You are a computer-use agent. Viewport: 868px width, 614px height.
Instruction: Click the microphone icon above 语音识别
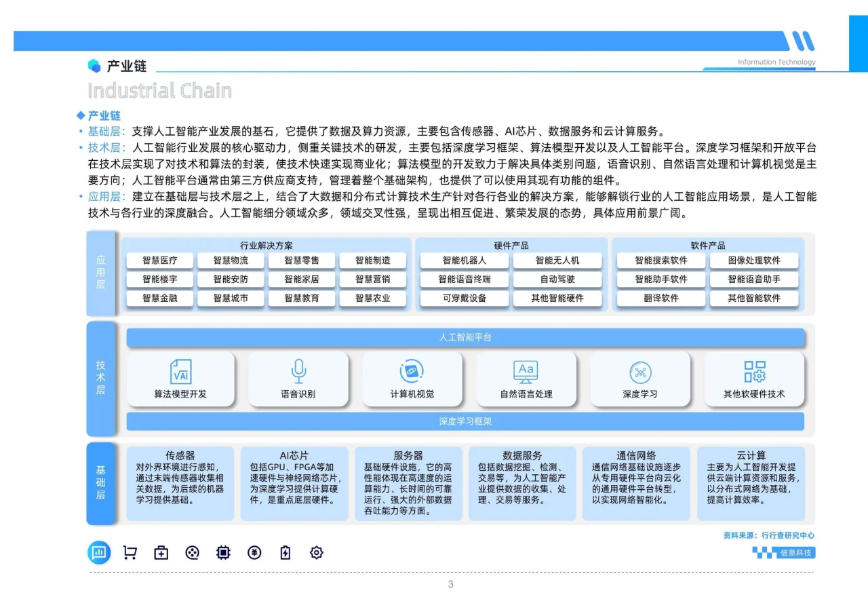[x=298, y=372]
